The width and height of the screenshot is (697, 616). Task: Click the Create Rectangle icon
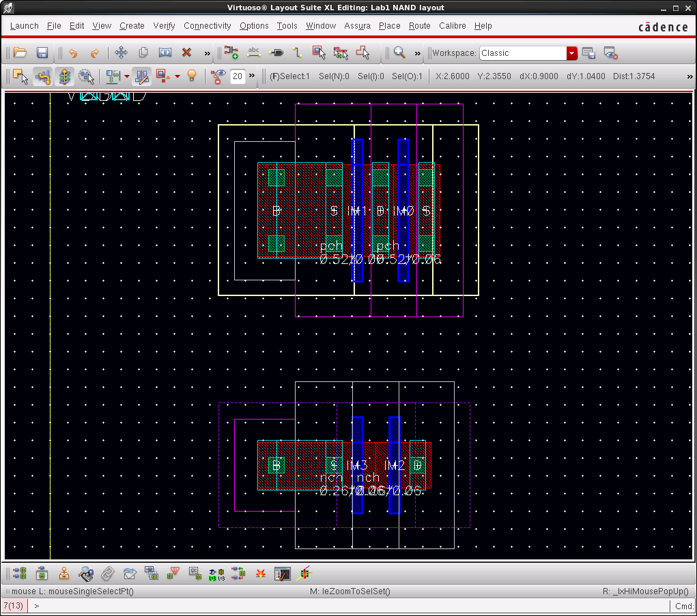[x=319, y=53]
